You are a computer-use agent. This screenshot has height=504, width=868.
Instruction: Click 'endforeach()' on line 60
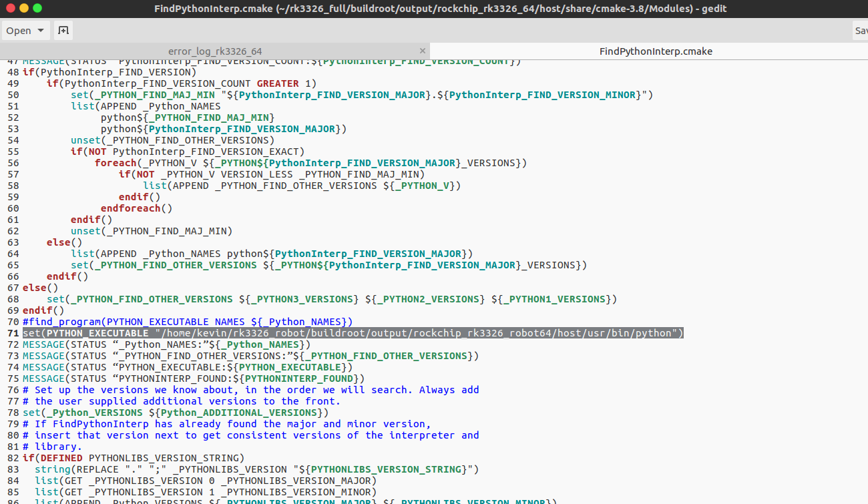tap(137, 208)
